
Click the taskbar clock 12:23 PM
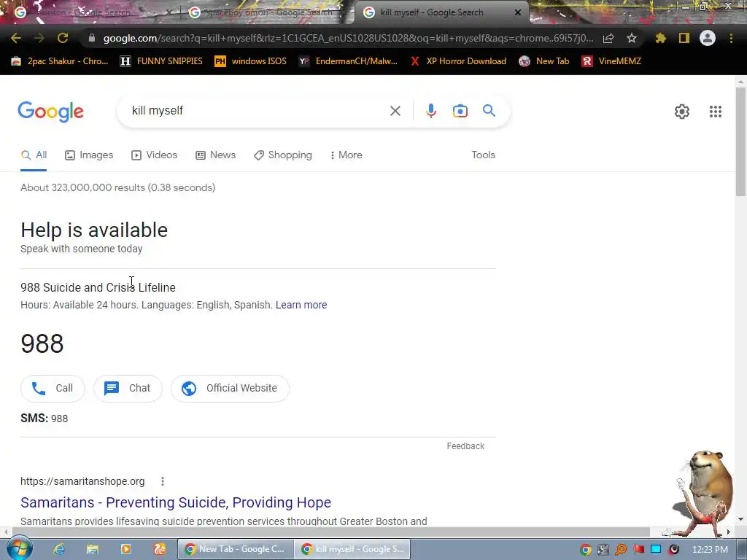tap(710, 550)
